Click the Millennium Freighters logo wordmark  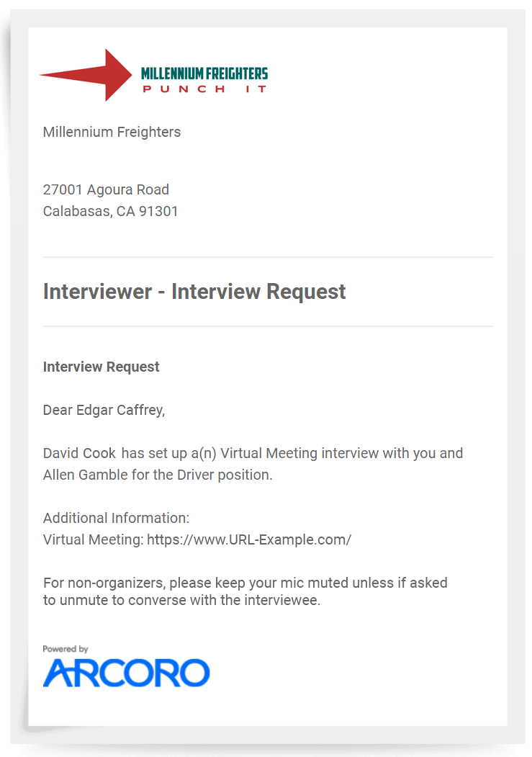pyautogui.click(x=204, y=73)
